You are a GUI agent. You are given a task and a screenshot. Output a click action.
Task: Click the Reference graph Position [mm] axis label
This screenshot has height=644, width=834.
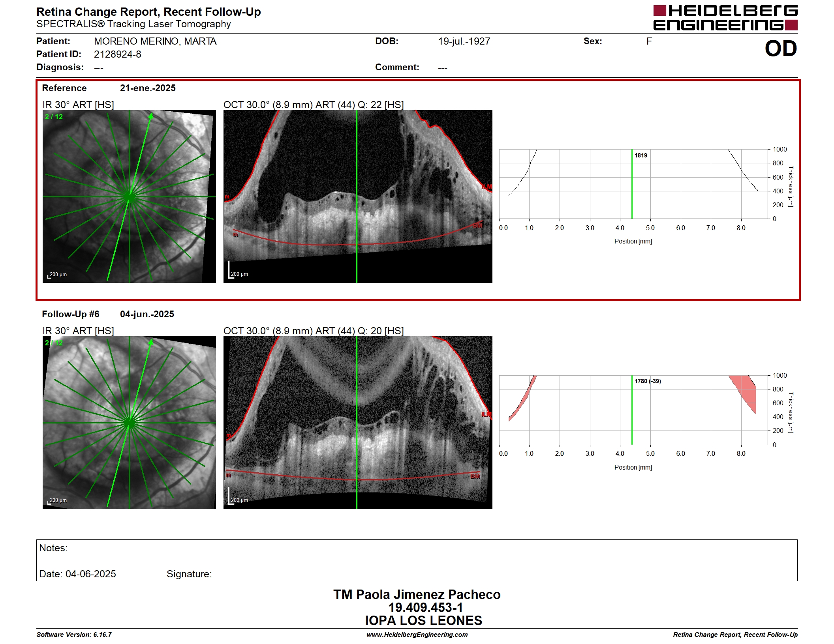pos(633,241)
